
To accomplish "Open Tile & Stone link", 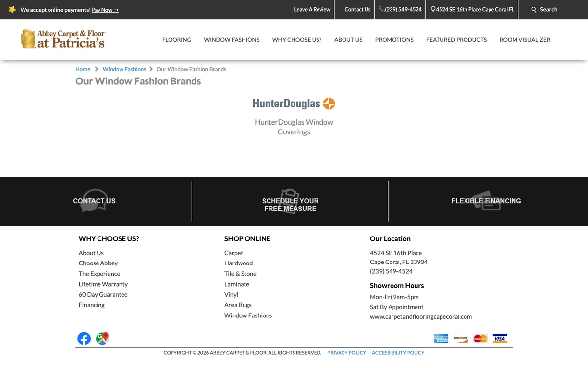I will coord(241,274).
